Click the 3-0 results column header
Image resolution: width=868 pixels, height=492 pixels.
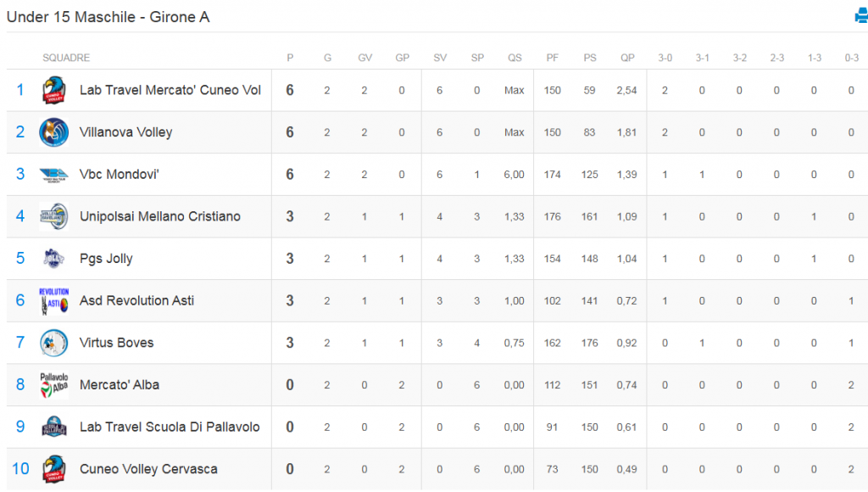(665, 58)
